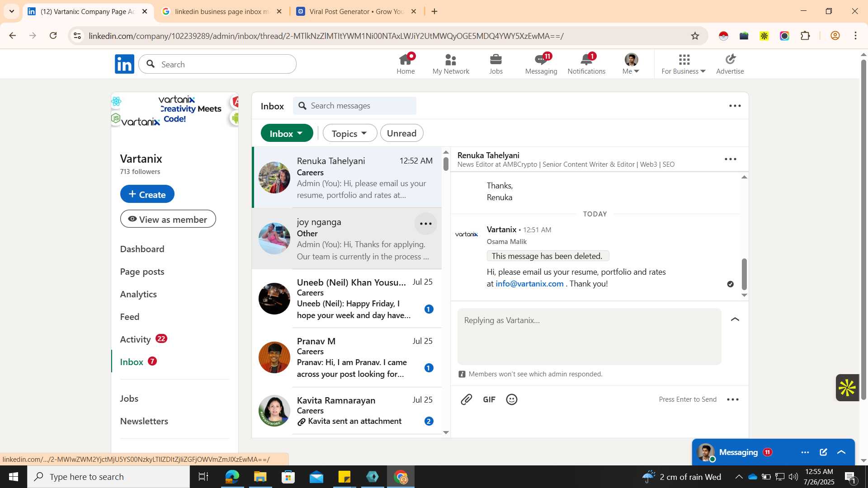The width and height of the screenshot is (868, 488).
Task: Click message thread scrollbar thumb
Action: 744,274
